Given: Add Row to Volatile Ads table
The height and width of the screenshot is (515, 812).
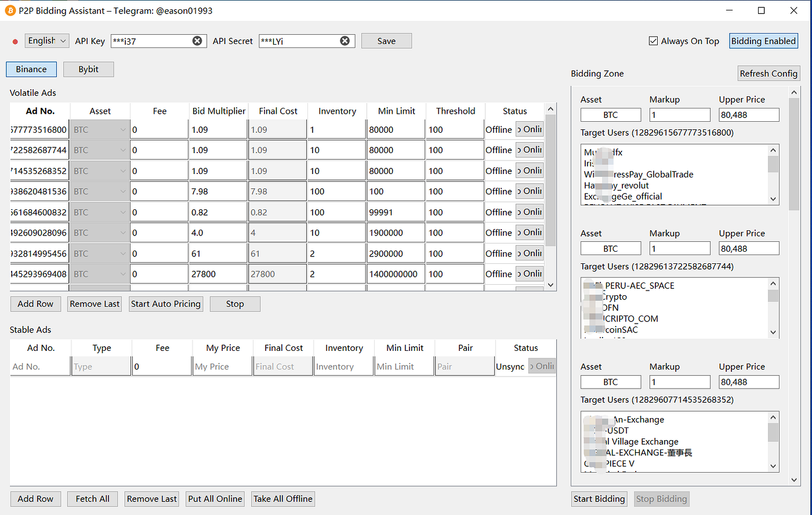Looking at the screenshot, I should click(x=35, y=304).
